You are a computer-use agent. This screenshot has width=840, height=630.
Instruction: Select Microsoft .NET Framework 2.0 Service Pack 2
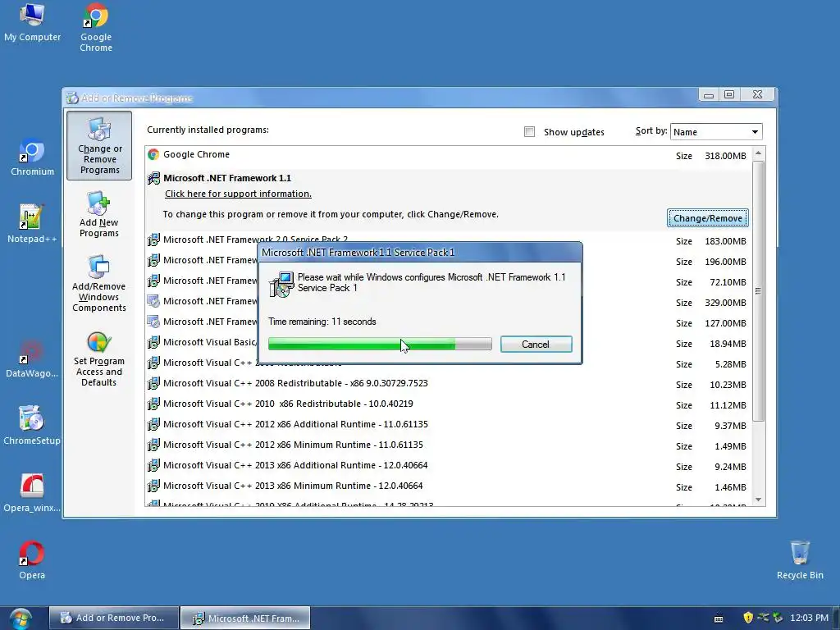pos(449,240)
